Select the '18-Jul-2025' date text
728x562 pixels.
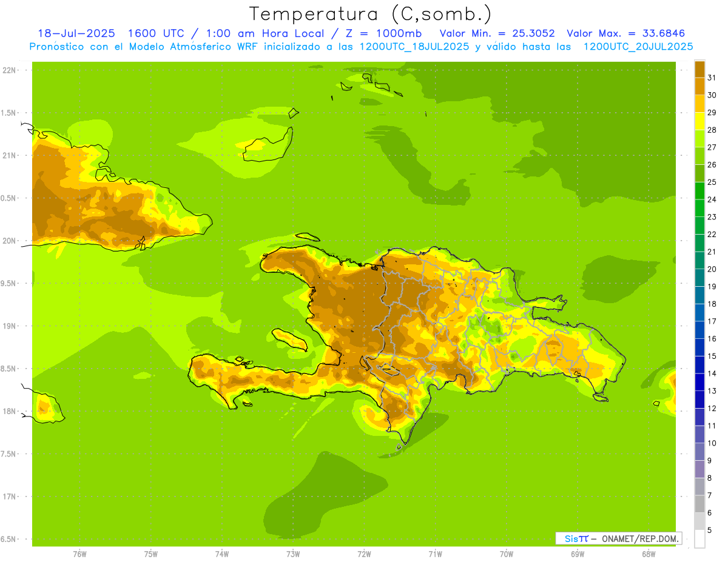[x=76, y=33]
